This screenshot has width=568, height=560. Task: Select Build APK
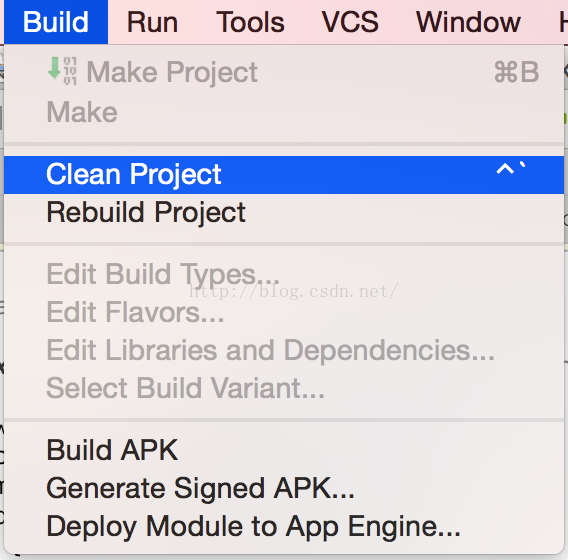pos(284,450)
